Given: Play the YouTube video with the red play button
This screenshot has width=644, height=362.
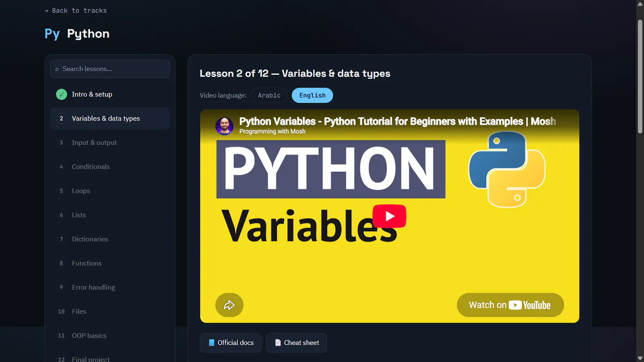Looking at the screenshot, I should (x=389, y=216).
